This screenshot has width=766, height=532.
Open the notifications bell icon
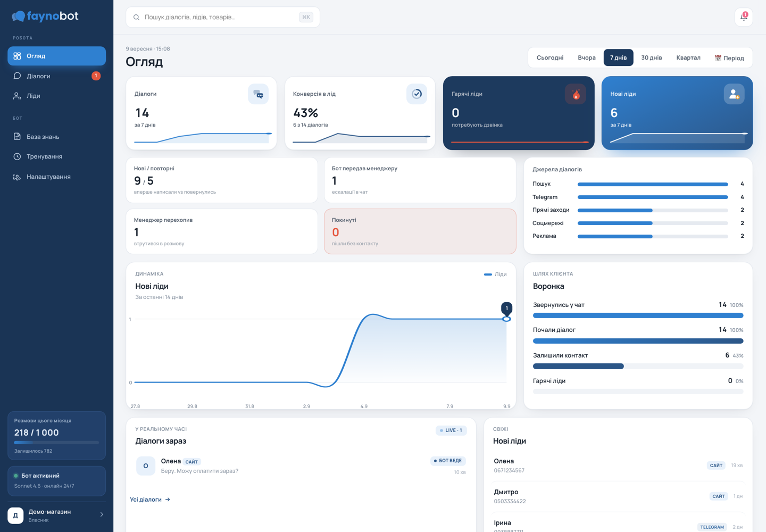click(744, 17)
